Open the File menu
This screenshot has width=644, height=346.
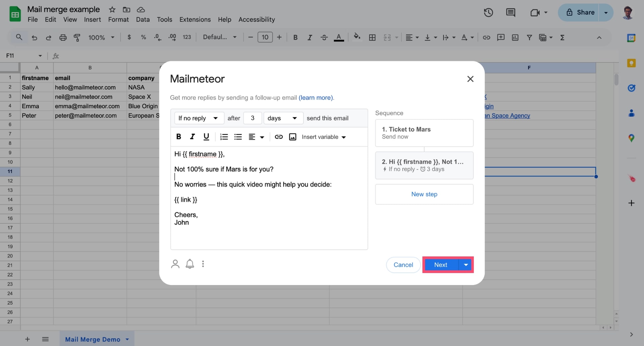(33, 20)
